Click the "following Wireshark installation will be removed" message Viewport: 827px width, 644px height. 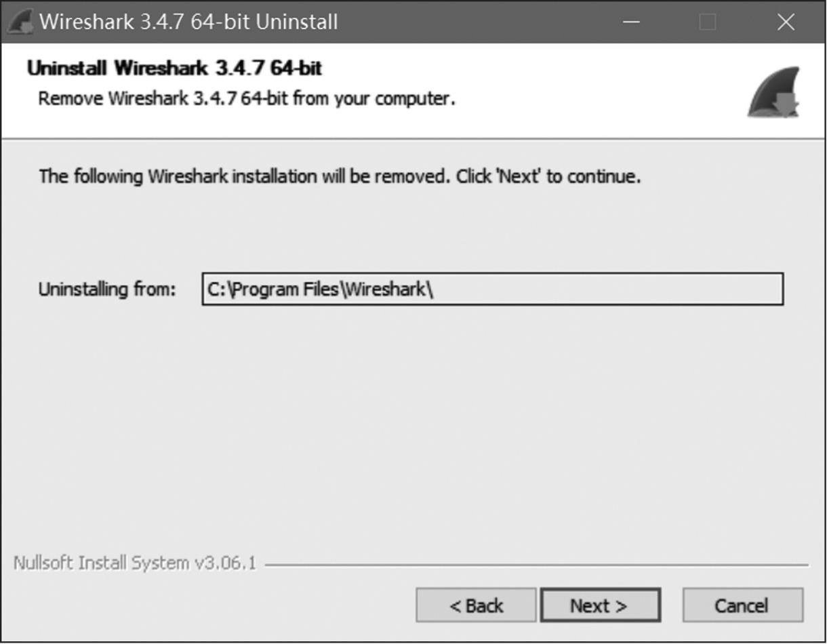(x=339, y=177)
